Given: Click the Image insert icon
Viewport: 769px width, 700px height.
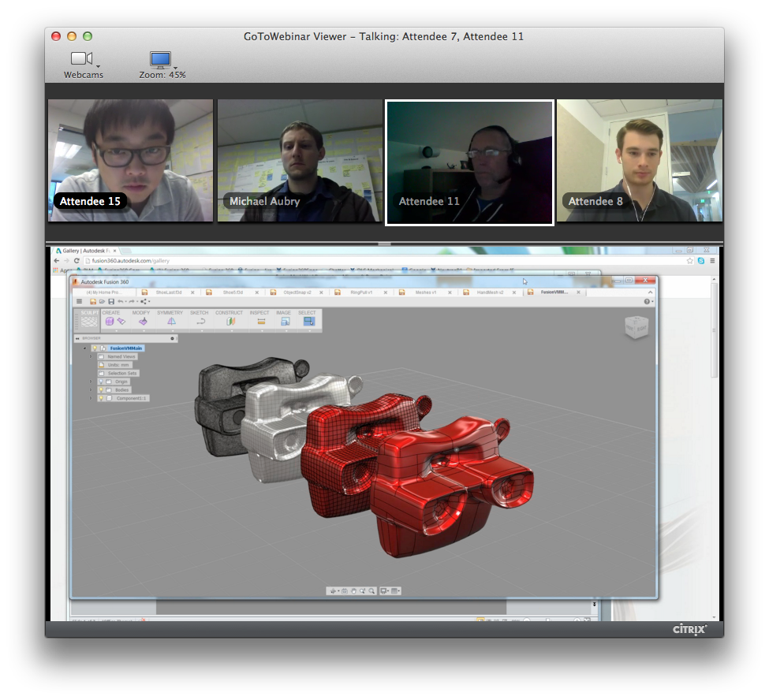Looking at the screenshot, I should 285,322.
